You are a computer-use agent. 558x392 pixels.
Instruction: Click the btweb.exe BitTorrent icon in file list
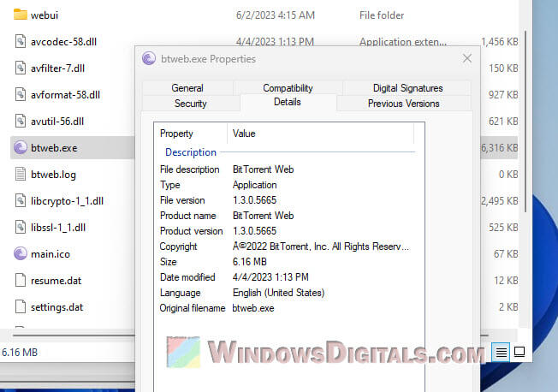tap(21, 147)
